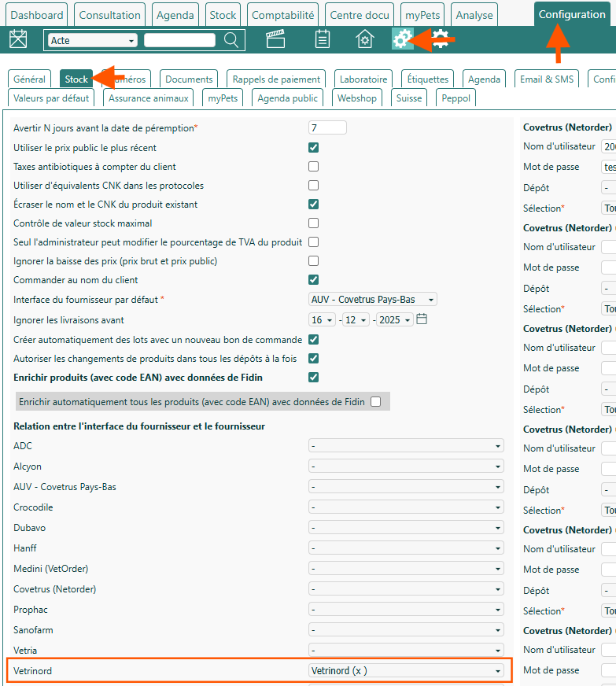616x686 pixels.
Task: Click the second gear icon in toolbar
Action: (441, 39)
